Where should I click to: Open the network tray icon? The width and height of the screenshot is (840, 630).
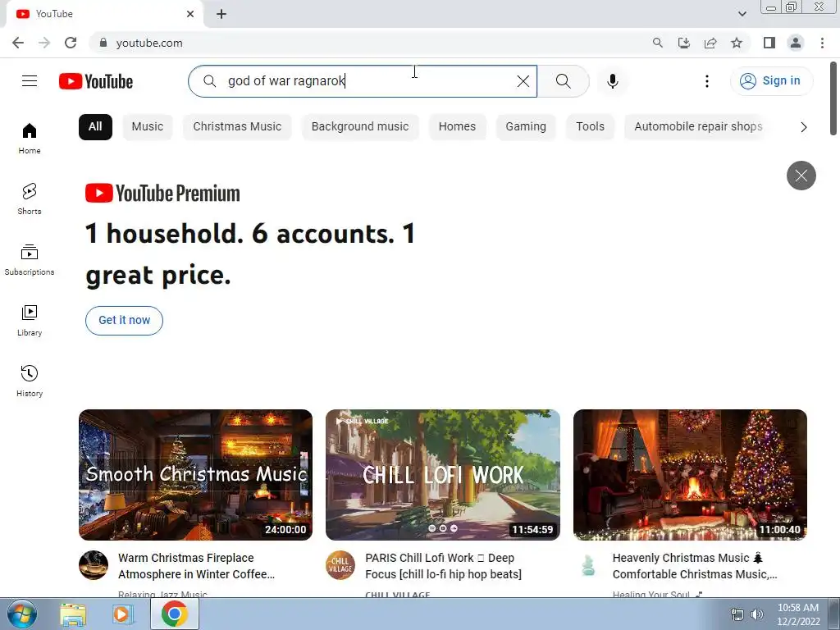(x=737, y=614)
